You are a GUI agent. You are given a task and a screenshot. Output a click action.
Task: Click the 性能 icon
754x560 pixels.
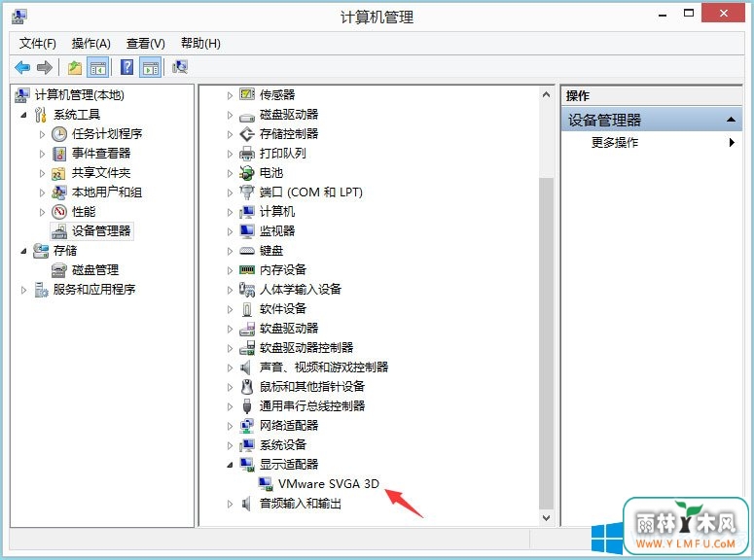59,212
